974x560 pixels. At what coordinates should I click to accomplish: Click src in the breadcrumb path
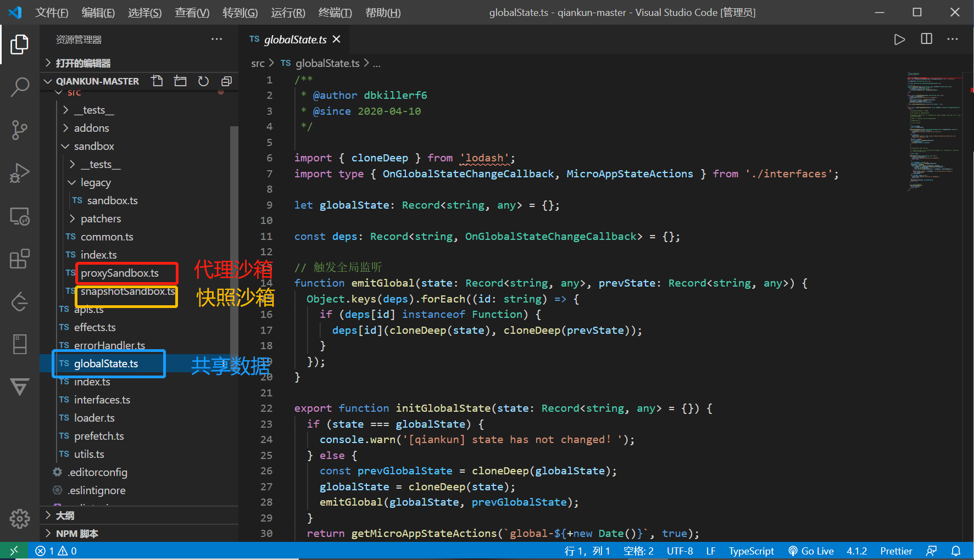pyautogui.click(x=258, y=63)
